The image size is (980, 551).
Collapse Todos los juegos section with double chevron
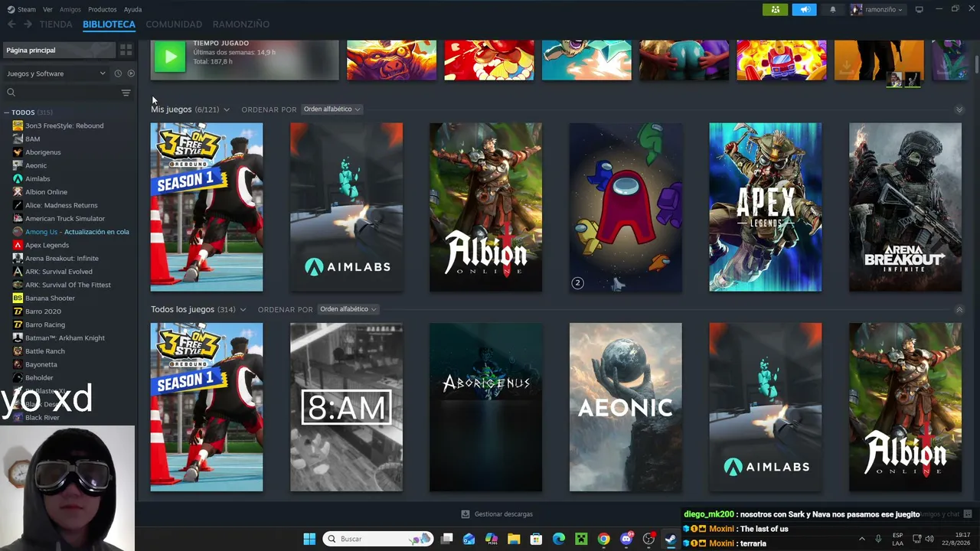point(959,309)
